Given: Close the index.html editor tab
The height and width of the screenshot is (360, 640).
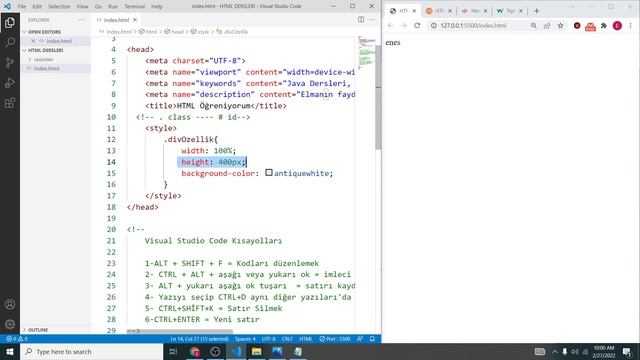Looking at the screenshot, I should click(x=135, y=20).
